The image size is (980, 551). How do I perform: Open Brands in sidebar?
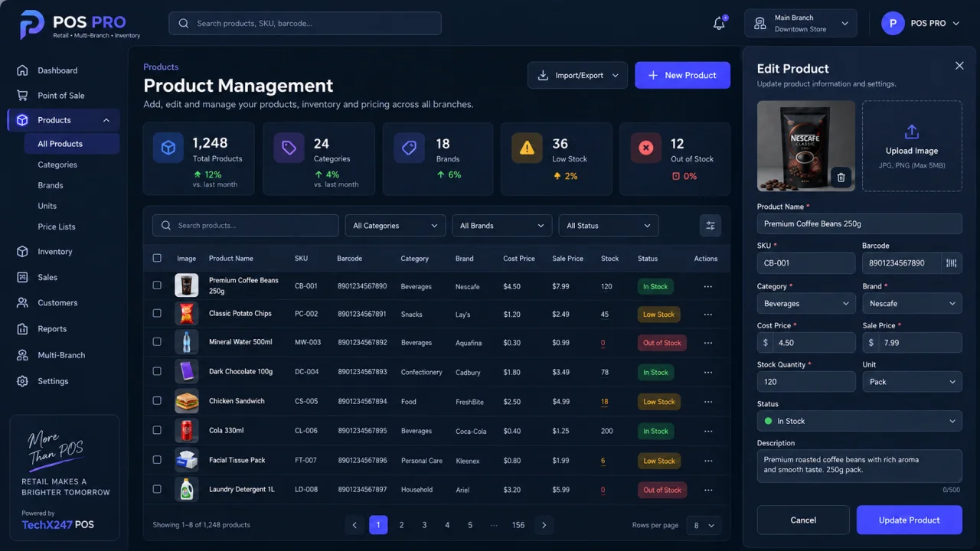pyautogui.click(x=51, y=185)
